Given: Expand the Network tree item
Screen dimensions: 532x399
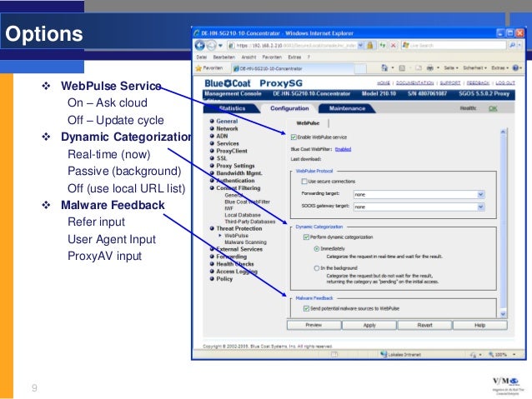Looking at the screenshot, I should (227, 128).
